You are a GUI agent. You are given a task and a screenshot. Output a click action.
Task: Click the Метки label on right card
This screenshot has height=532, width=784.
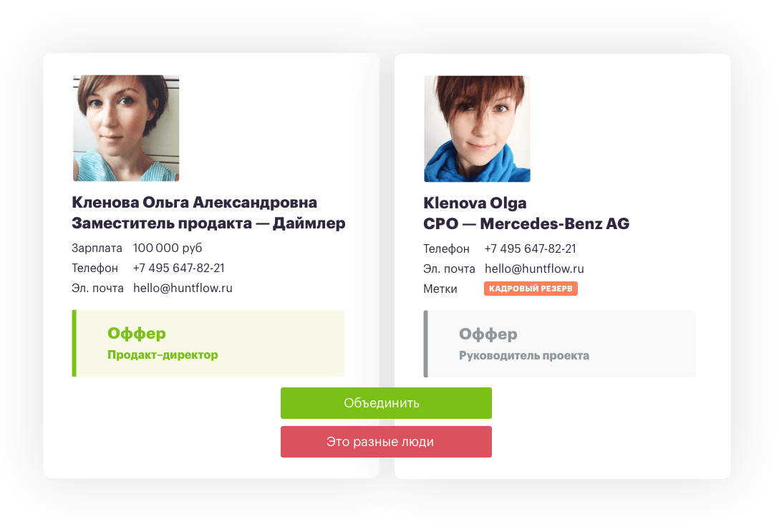coord(440,289)
